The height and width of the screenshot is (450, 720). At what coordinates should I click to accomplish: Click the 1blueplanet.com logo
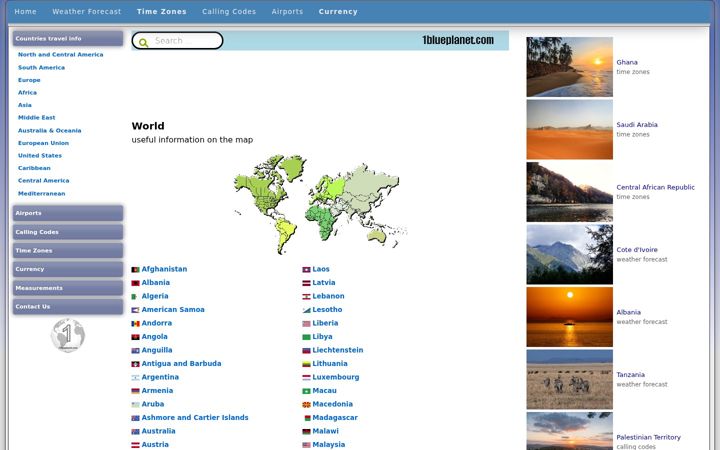[458, 40]
